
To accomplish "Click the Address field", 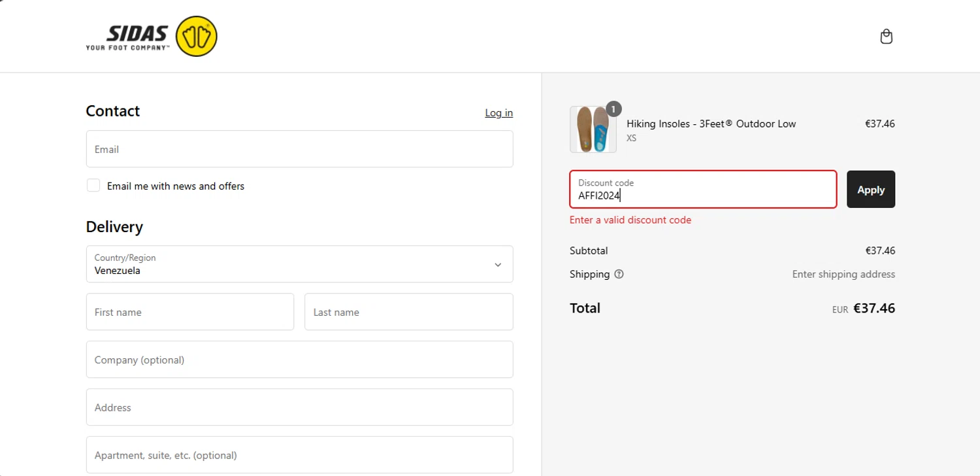I will (x=299, y=407).
